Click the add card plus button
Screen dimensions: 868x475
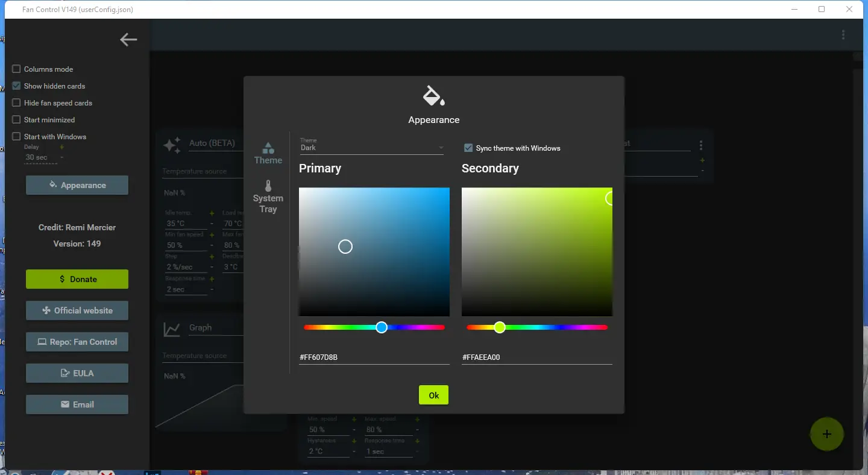[x=827, y=434]
